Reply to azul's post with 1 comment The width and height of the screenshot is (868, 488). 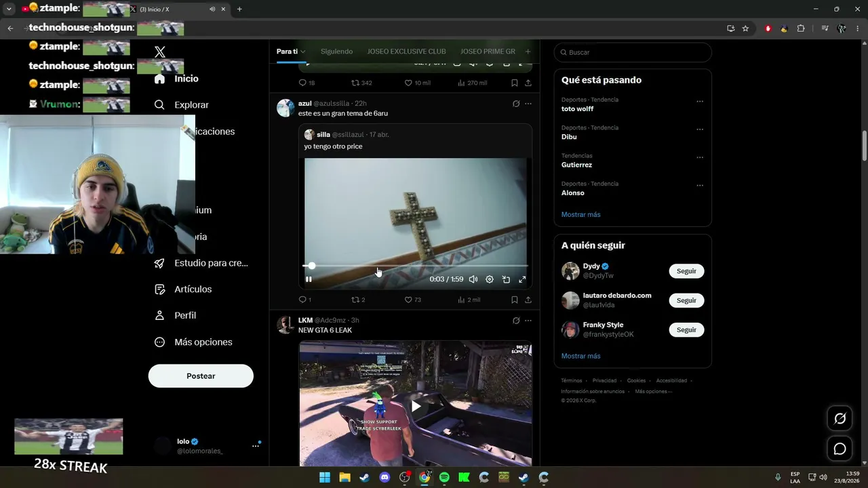pos(305,300)
